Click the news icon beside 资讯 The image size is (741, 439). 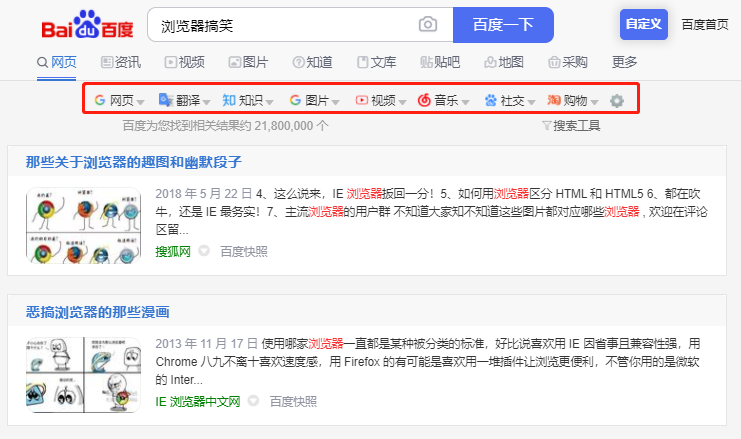click(x=107, y=62)
